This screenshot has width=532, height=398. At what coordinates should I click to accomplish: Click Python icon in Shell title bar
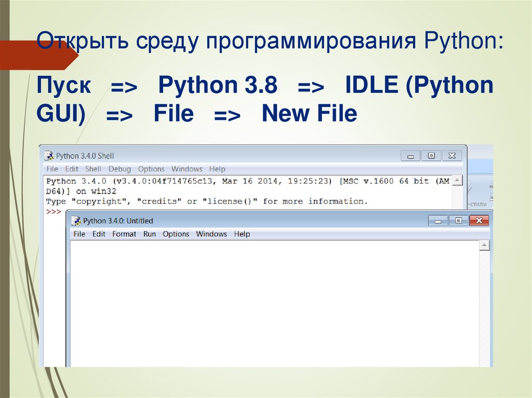[49, 156]
